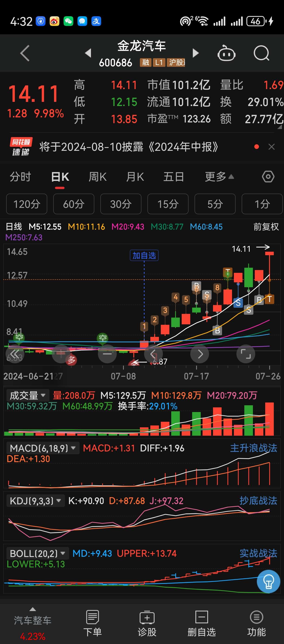Image resolution: width=284 pixels, height=644 pixels.
Task: Tap the 沪股通 tag
Action: pyautogui.click(x=176, y=62)
